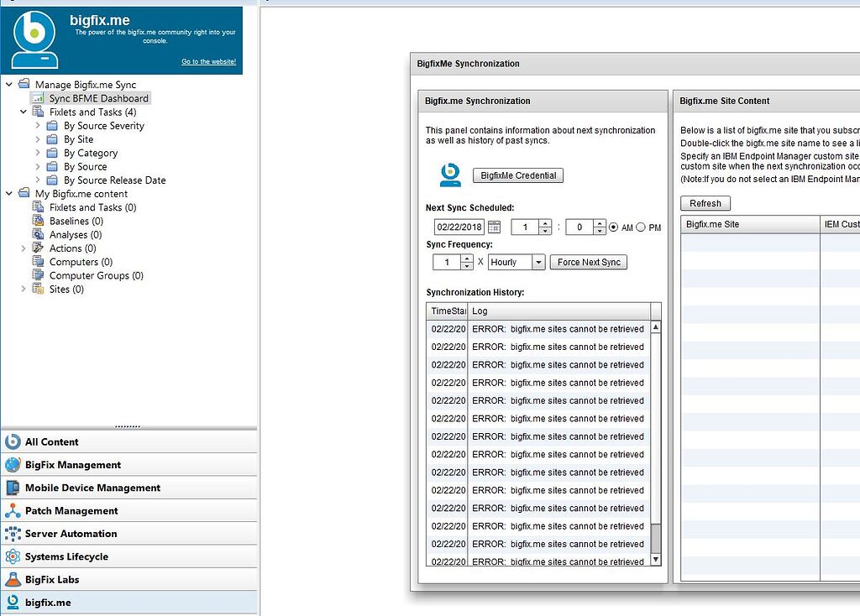The height and width of the screenshot is (616, 860).
Task: Expand the By Source Severity node
Action: pos(39,125)
